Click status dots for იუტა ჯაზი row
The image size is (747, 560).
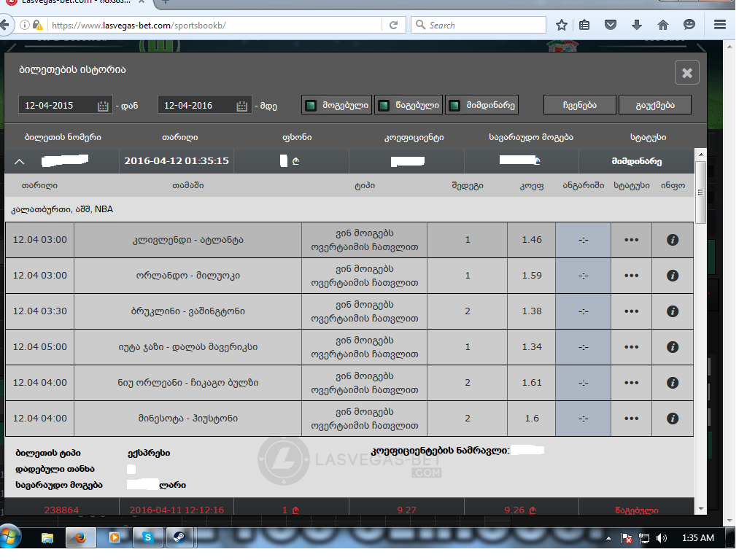tap(631, 347)
